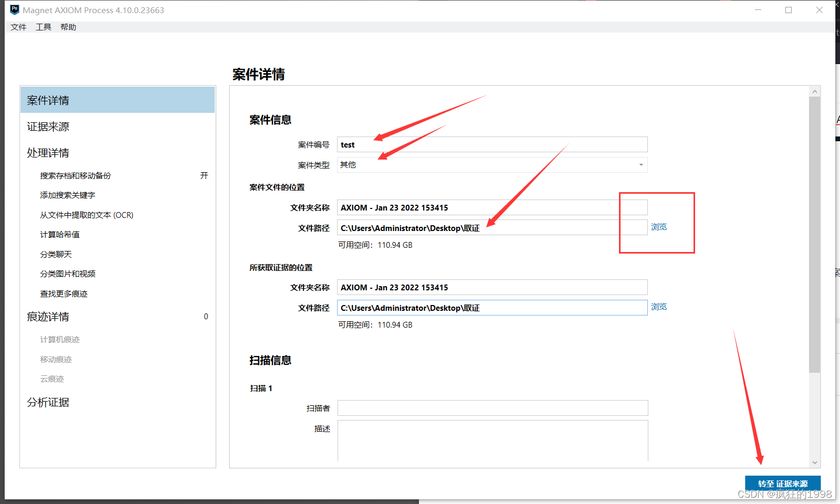The width and height of the screenshot is (840, 504).
Task: Click the 0 count beside 痕迹详情
Action: coord(206,317)
